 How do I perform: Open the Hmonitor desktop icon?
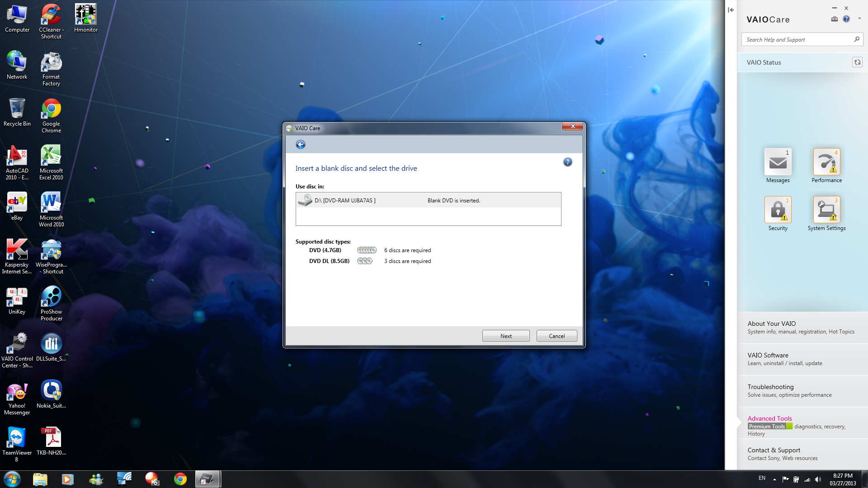coord(86,19)
